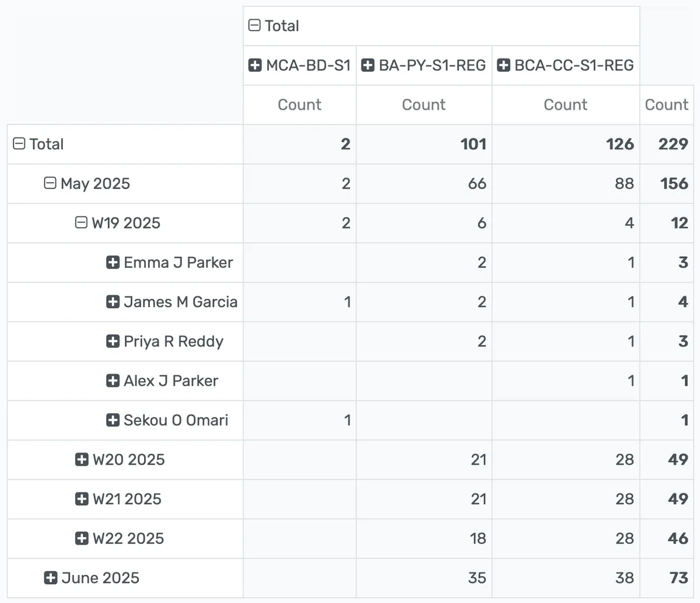
Task: Expand James M Garcia's row
Action: click(114, 302)
